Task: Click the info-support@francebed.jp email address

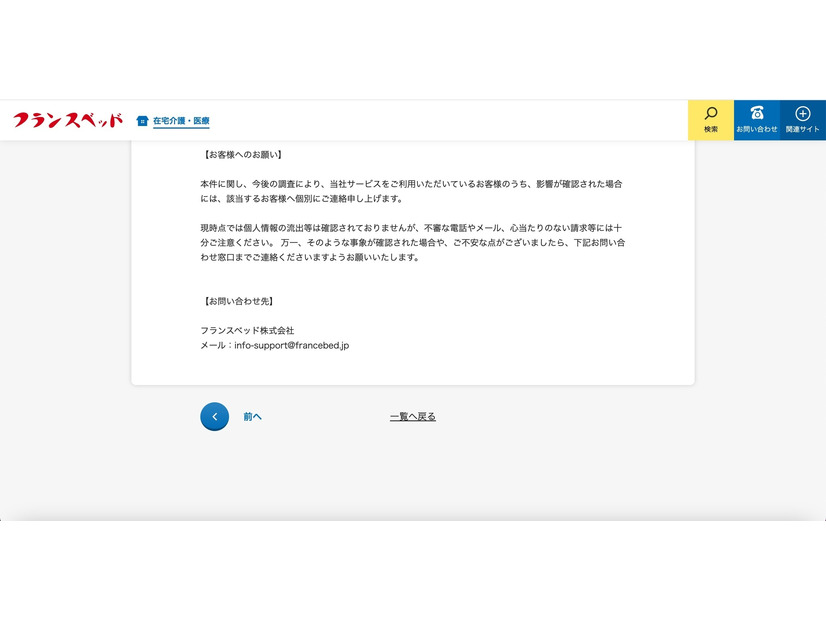Action: coord(291,344)
